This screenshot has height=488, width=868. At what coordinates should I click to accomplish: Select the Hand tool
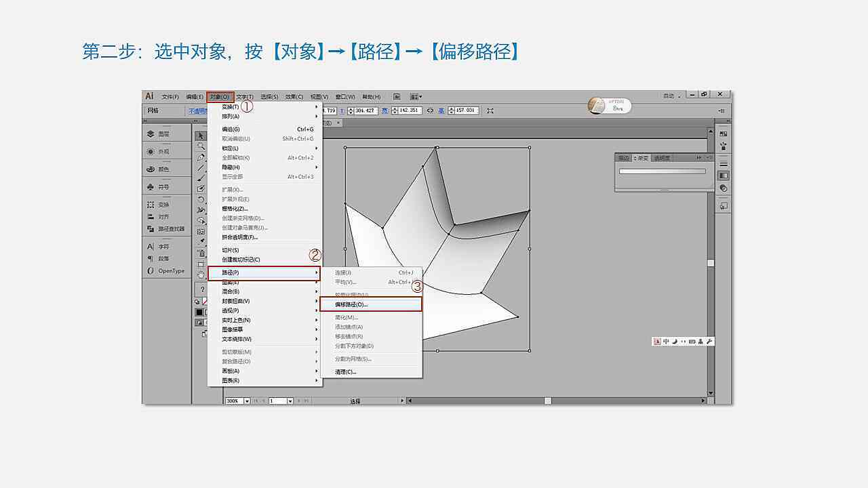[201, 274]
